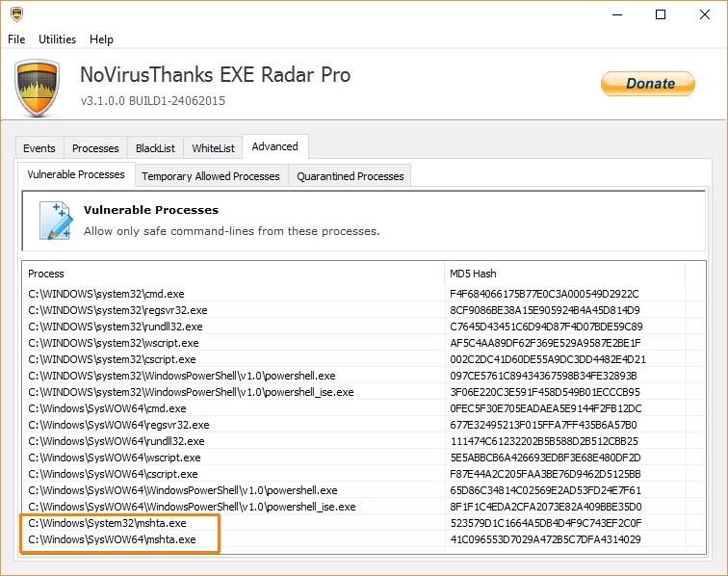Click hash 523579D1C1664A5DB4D4F9C743EF2C0F

point(546,523)
